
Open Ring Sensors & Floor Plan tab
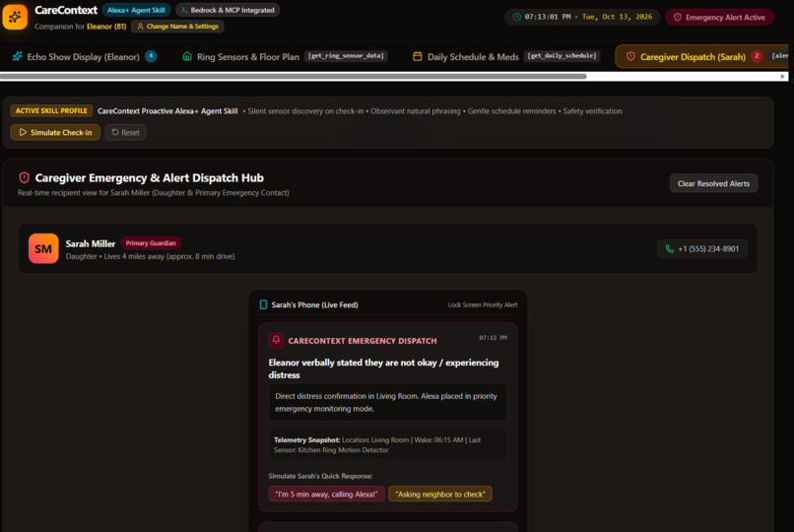click(x=285, y=57)
